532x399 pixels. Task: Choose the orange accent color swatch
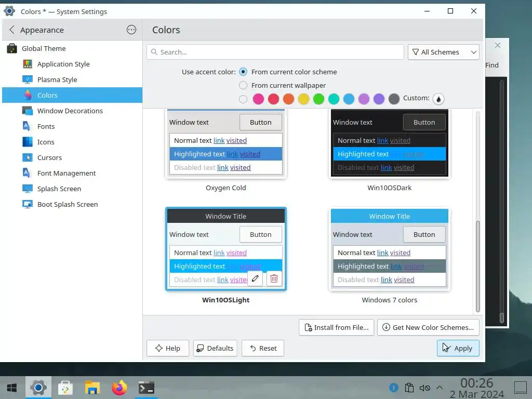coord(288,99)
